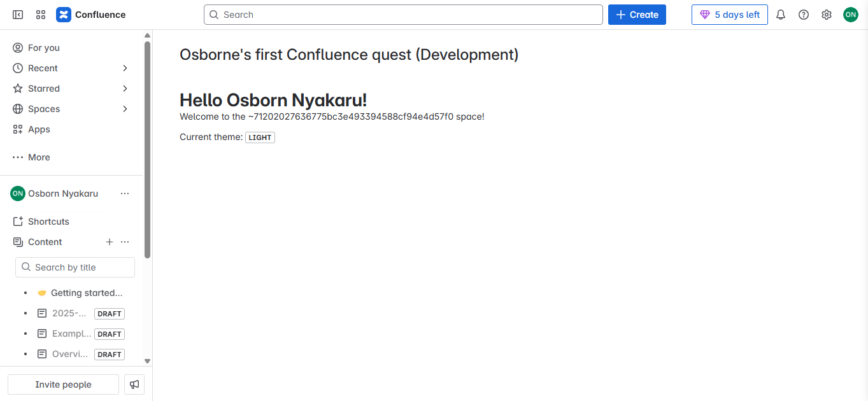Click the sidebar scrollbar down arrow

tap(147, 361)
